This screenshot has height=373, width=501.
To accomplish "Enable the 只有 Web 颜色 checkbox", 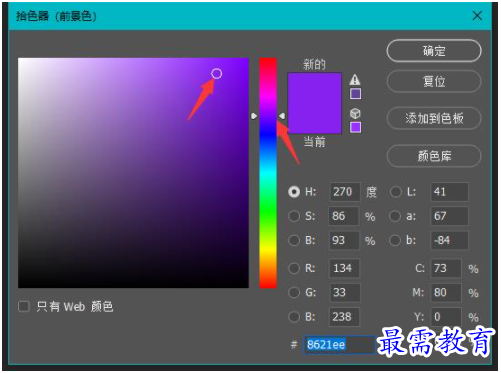I will [24, 306].
